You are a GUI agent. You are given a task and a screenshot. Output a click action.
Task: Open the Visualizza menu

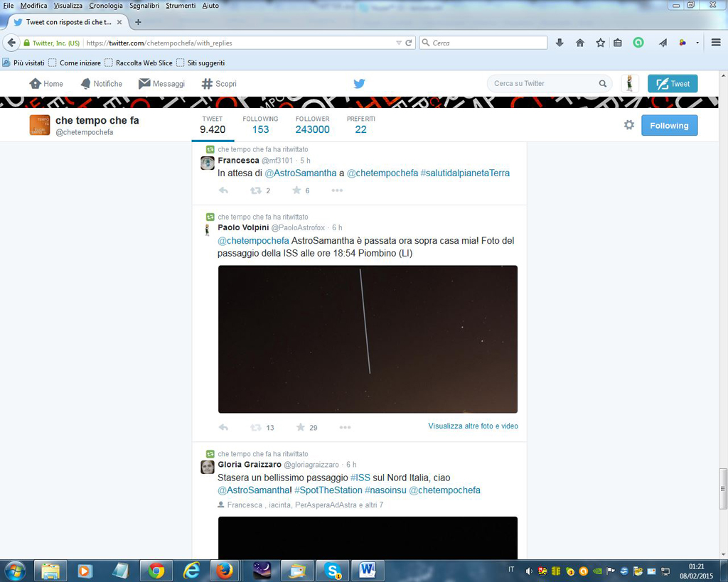(68, 6)
